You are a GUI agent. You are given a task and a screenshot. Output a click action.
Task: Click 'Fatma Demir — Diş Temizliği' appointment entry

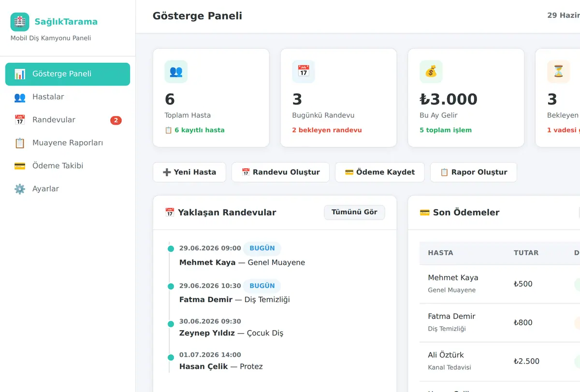(x=234, y=300)
